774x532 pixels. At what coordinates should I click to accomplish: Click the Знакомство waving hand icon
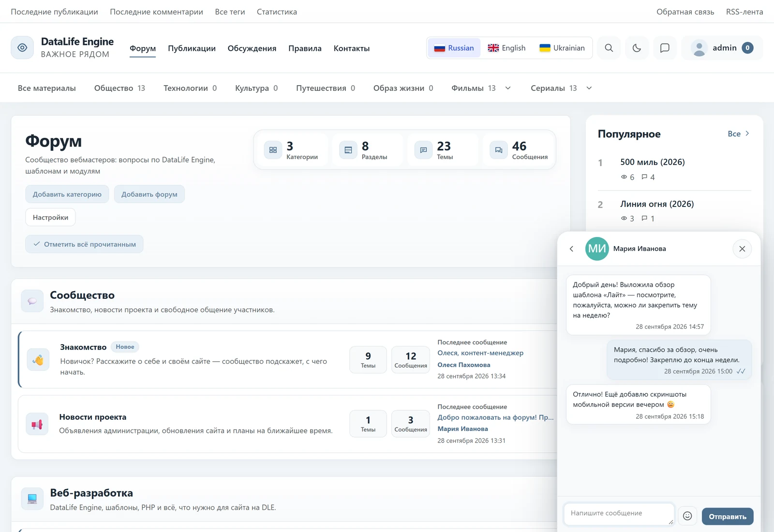[x=38, y=359]
